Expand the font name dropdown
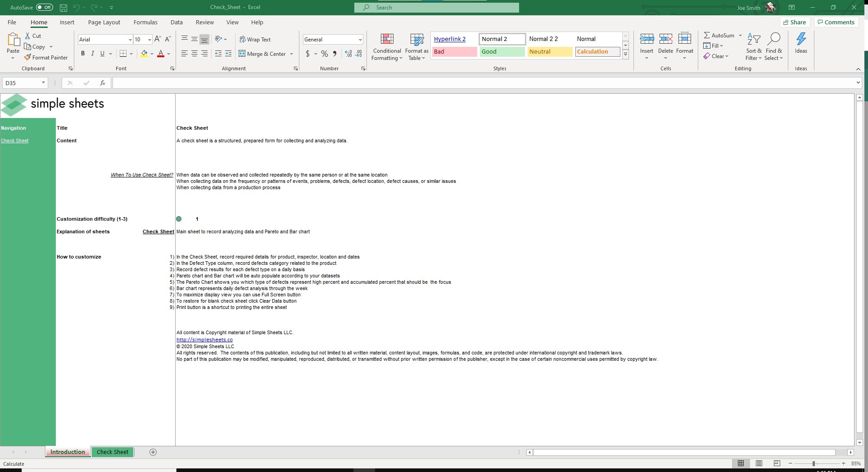Image resolution: width=868 pixels, height=472 pixels. [130, 40]
